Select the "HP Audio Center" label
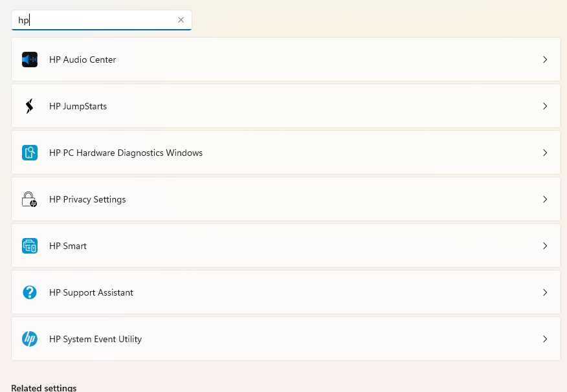This screenshot has height=392, width=567. click(x=82, y=60)
